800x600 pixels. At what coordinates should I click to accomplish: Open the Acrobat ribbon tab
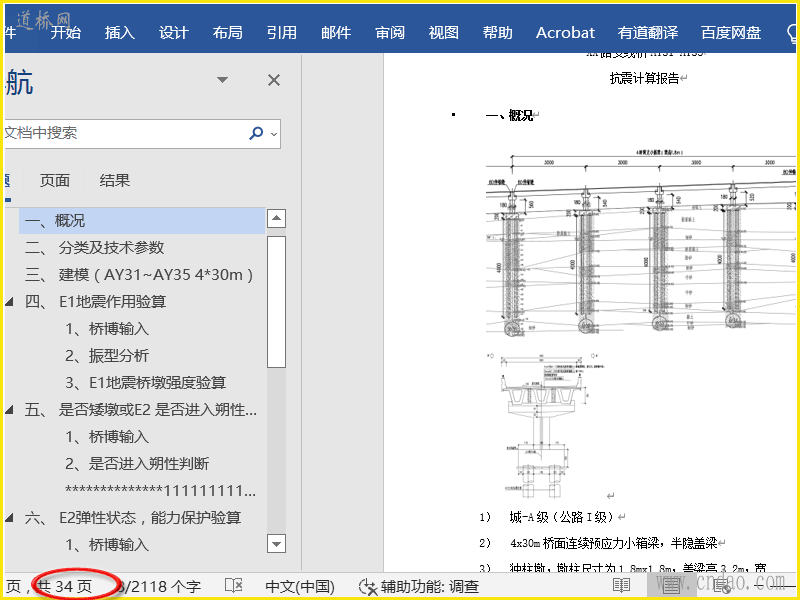click(x=565, y=33)
